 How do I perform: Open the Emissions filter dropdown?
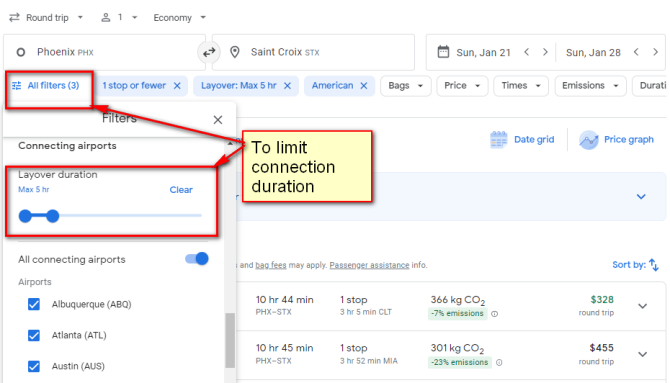(591, 85)
